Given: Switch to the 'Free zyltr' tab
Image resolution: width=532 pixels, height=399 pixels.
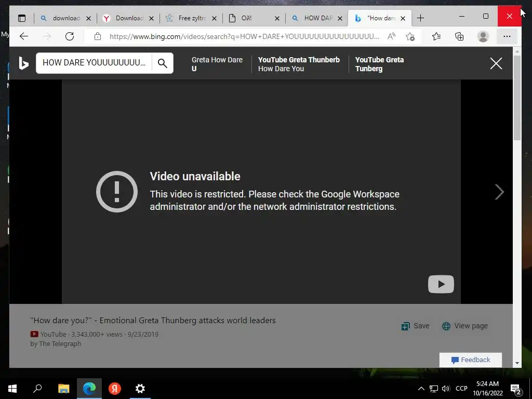Looking at the screenshot, I should click(x=191, y=18).
